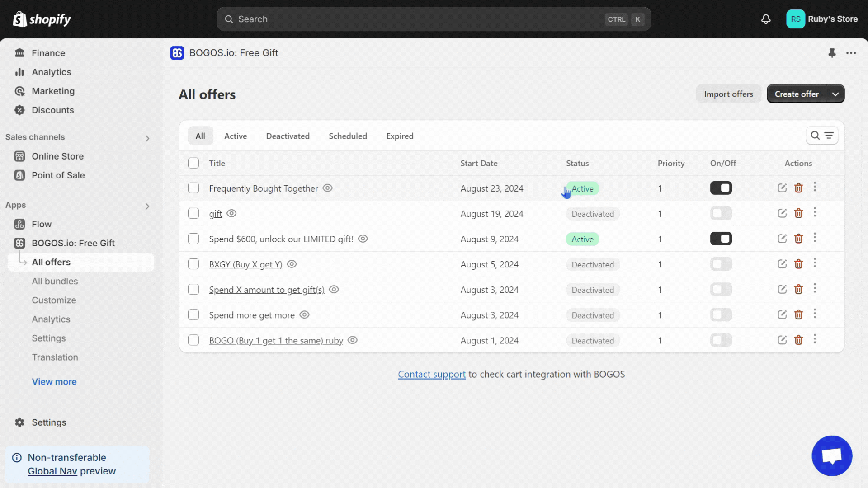Trash the BOGO ruby offer
This screenshot has height=488, width=868.
point(798,340)
